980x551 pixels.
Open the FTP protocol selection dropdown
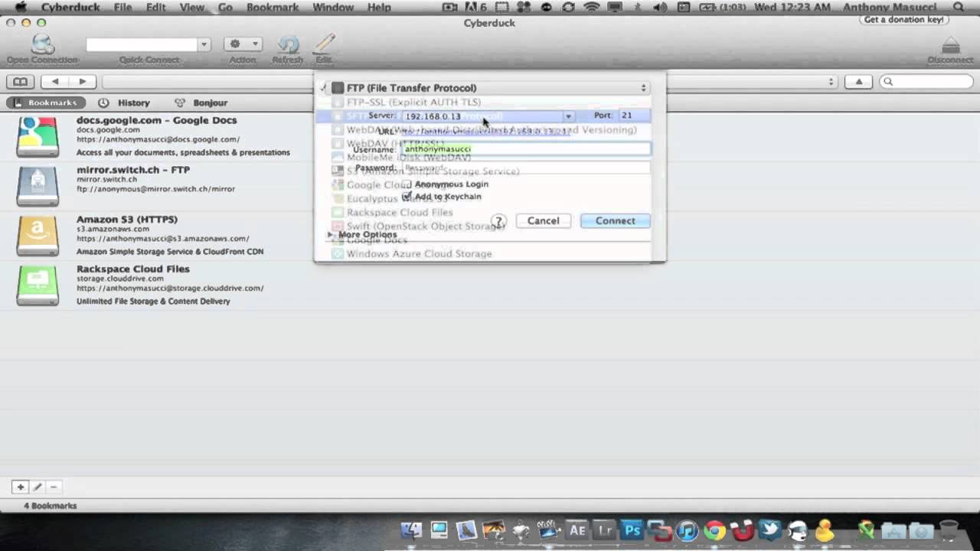(490, 88)
